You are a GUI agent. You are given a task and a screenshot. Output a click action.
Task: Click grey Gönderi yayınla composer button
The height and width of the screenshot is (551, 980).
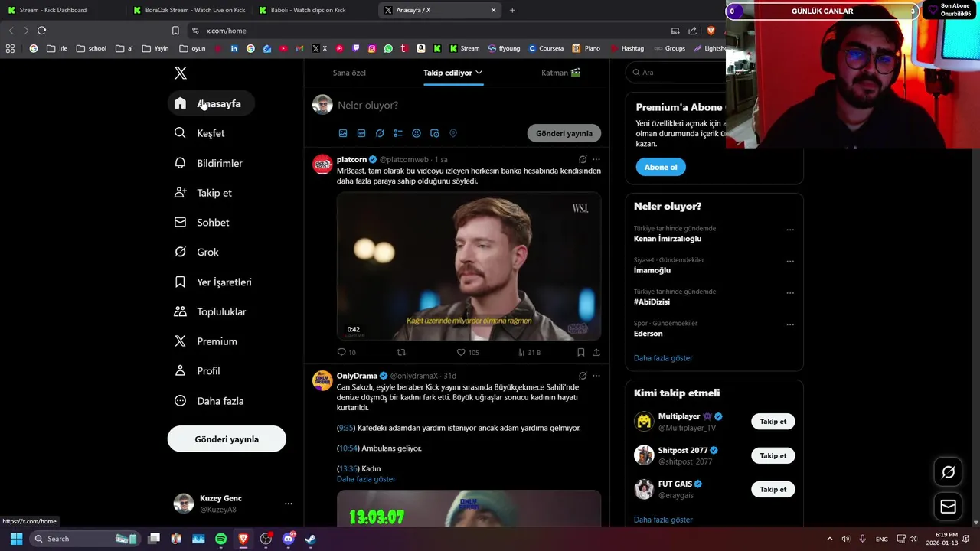pyautogui.click(x=564, y=133)
